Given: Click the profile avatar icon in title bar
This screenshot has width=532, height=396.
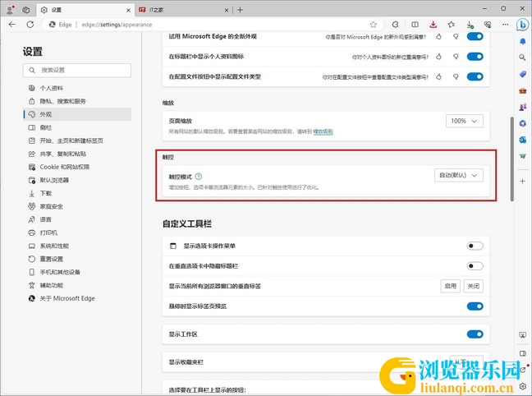Looking at the screenshot, I should point(10,10).
